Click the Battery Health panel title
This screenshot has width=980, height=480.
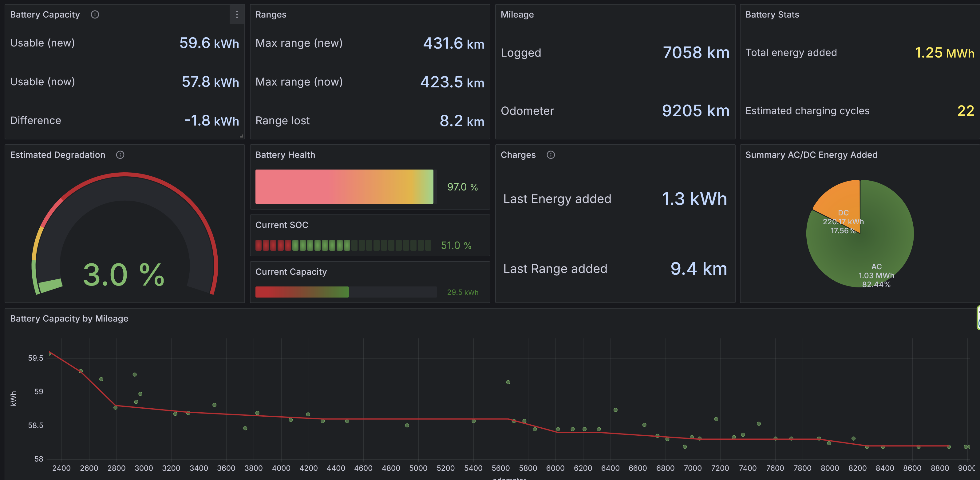pos(285,155)
